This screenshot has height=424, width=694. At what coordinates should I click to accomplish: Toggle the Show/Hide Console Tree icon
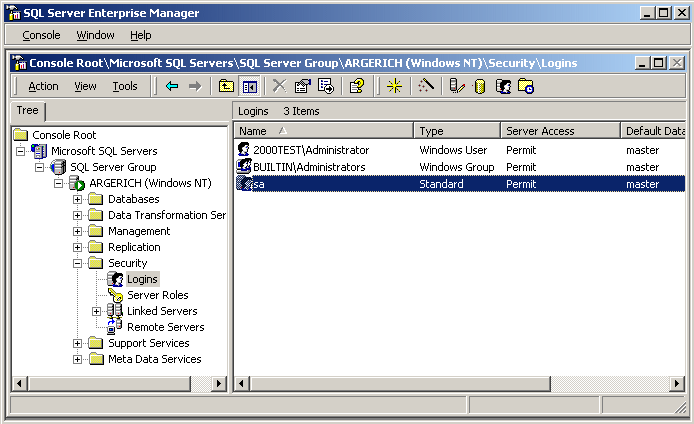(250, 86)
